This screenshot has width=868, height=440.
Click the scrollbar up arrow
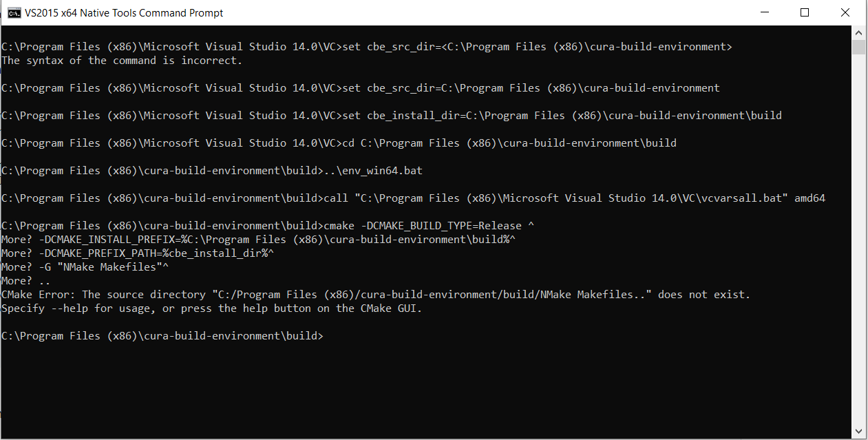click(x=858, y=32)
